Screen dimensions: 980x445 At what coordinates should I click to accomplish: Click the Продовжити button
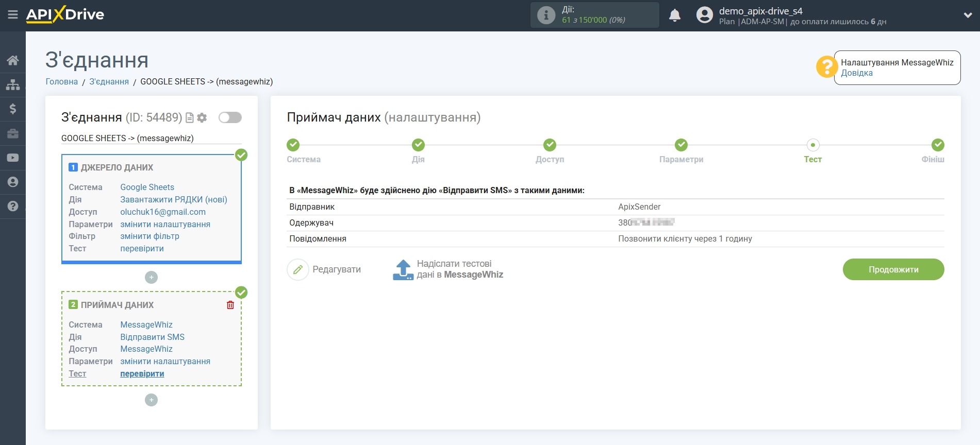[893, 269]
